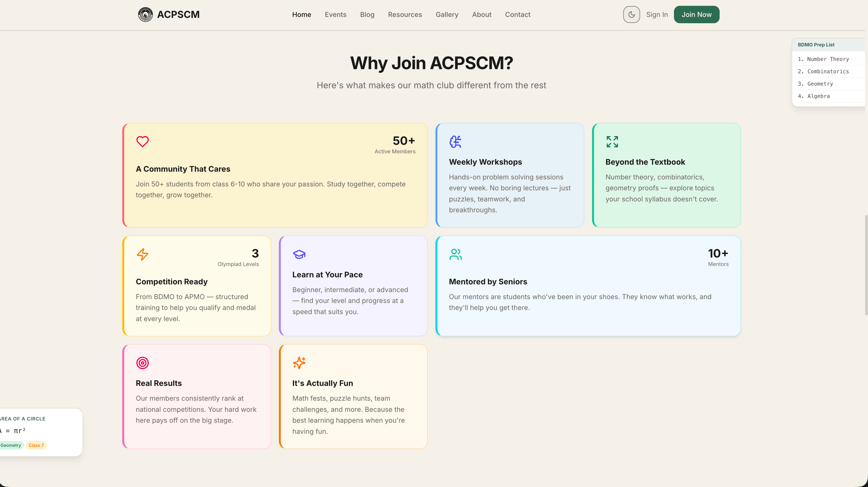Open the Events page

(335, 15)
